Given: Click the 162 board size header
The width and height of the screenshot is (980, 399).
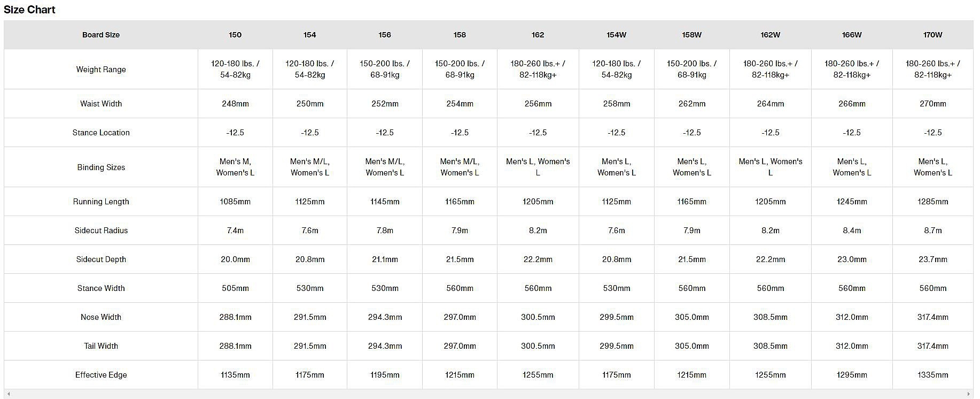Looking at the screenshot, I should click(x=538, y=35).
